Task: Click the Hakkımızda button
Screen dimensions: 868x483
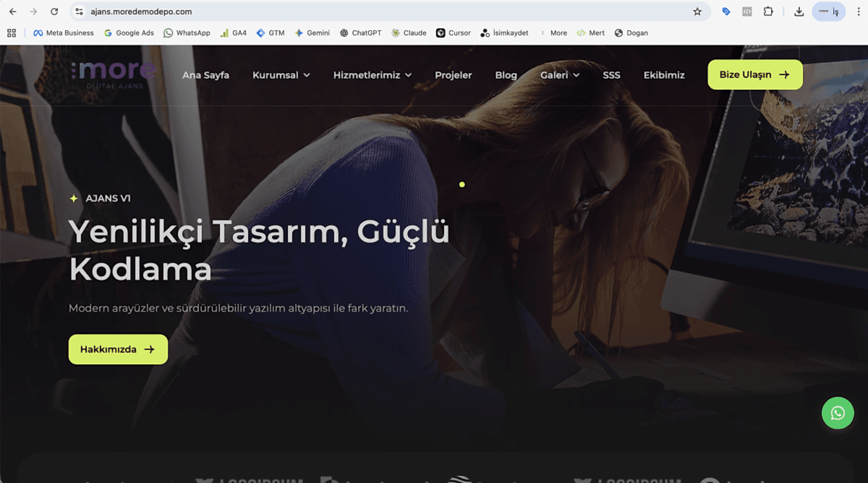Action: tap(117, 349)
